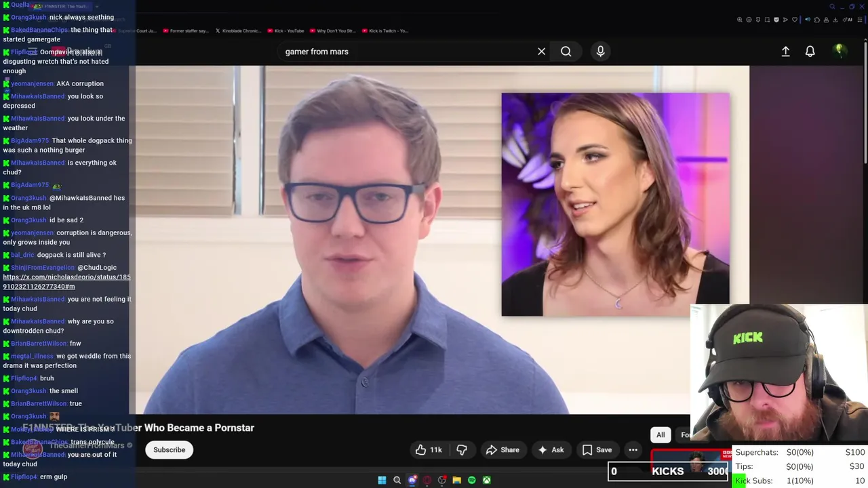Open File Explorer from the taskbar
The width and height of the screenshot is (868, 488).
pyautogui.click(x=456, y=480)
